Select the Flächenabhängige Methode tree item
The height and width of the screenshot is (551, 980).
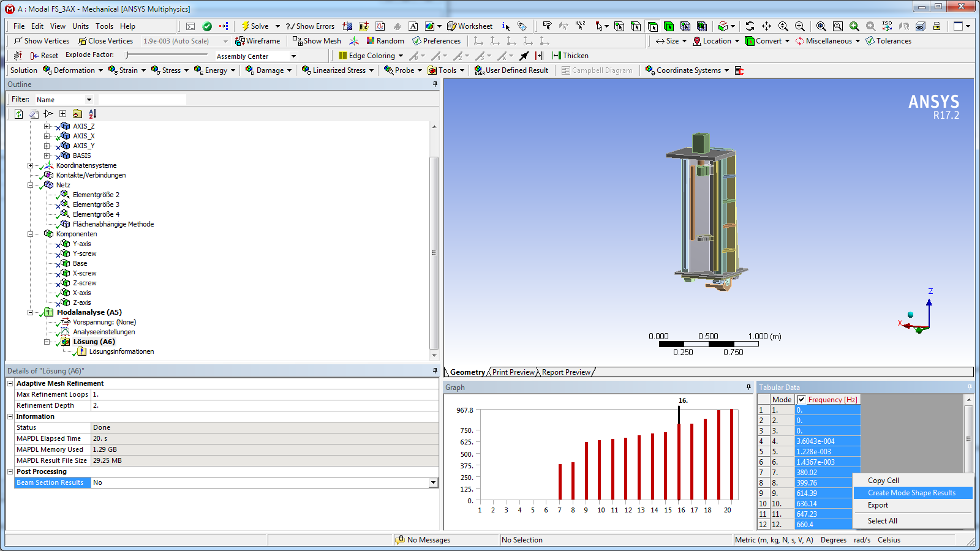click(113, 224)
